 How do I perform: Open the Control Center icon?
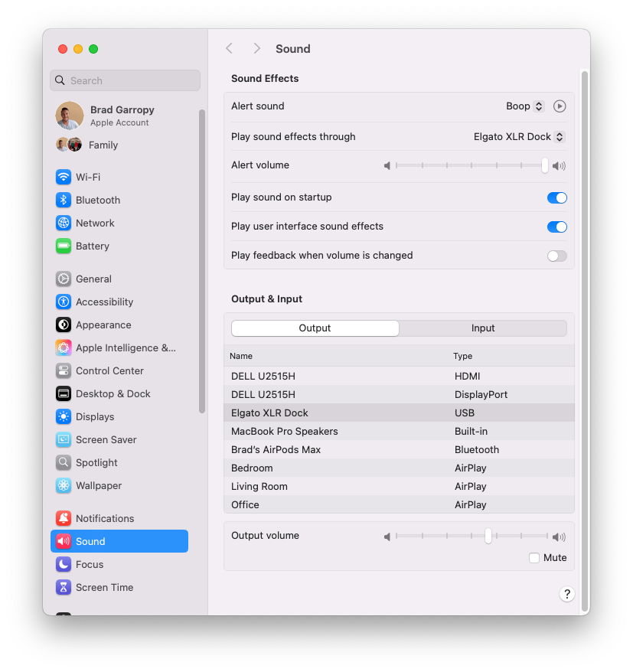pos(64,370)
